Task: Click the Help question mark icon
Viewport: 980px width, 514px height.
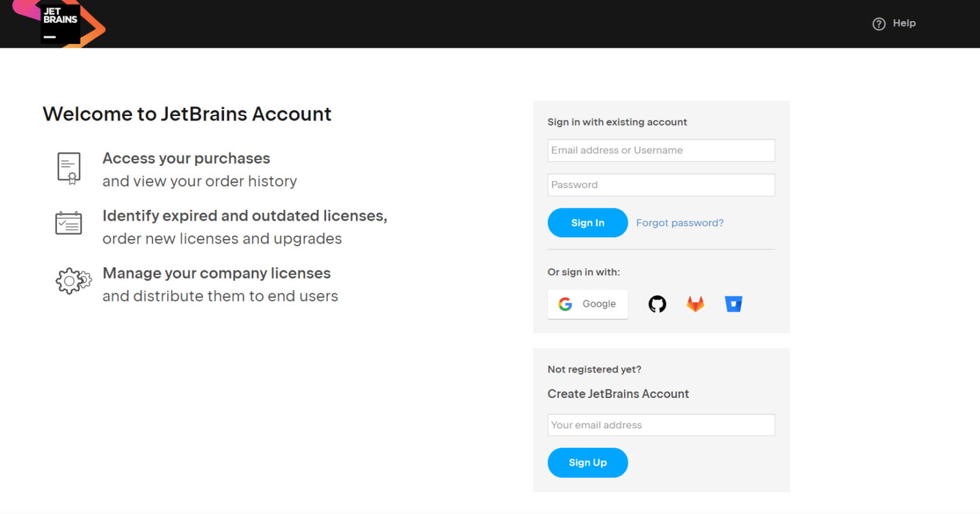Action: click(x=879, y=24)
